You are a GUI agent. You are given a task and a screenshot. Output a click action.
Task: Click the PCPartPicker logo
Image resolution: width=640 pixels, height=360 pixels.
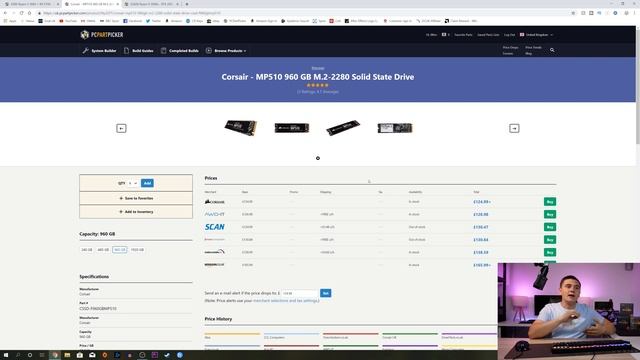102,35
